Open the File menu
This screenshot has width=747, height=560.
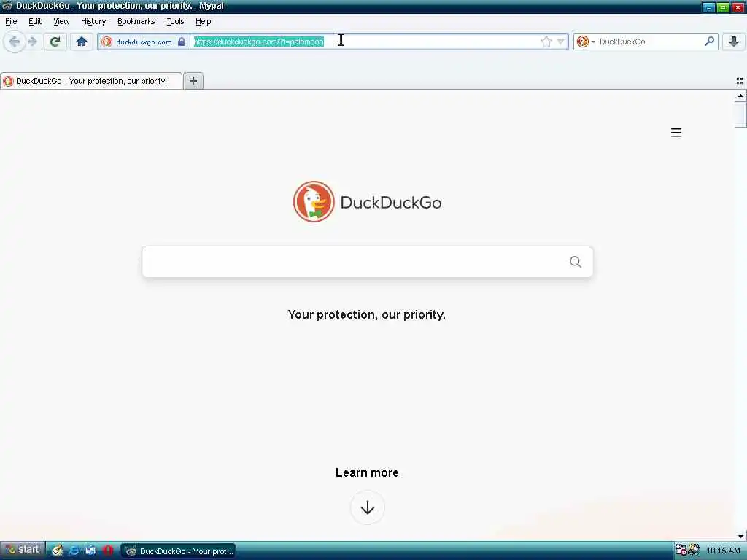click(x=11, y=21)
